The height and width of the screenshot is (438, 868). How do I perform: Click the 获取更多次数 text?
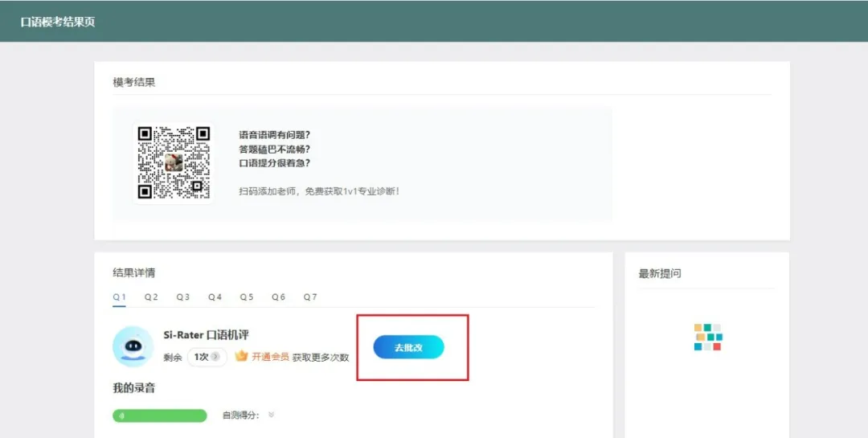[321, 358]
